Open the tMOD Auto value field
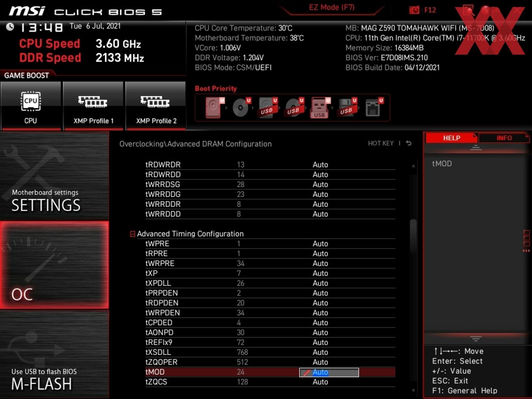The width and height of the screenshot is (532, 399). (329, 372)
